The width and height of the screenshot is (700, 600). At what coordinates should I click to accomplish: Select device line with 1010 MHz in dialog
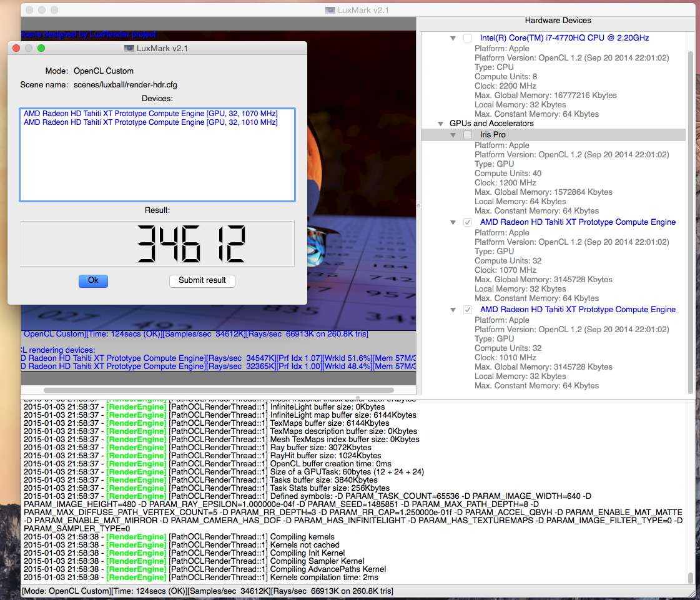[x=150, y=122]
